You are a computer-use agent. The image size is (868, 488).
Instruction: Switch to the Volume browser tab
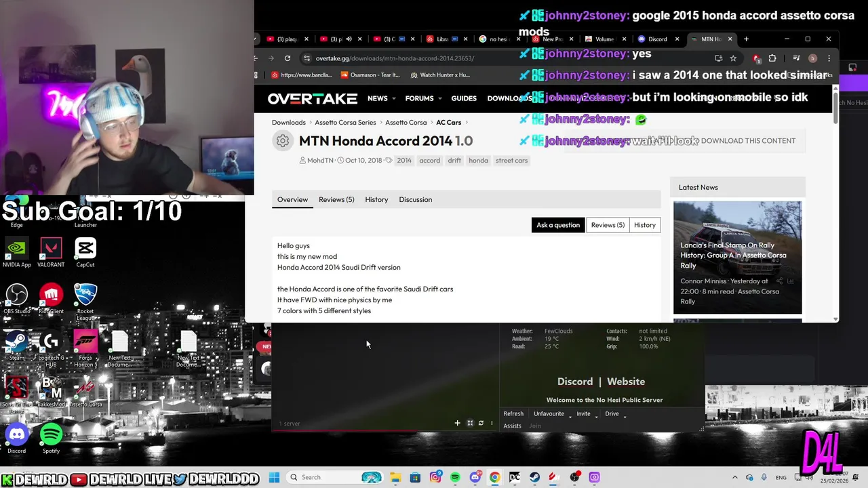[604, 39]
